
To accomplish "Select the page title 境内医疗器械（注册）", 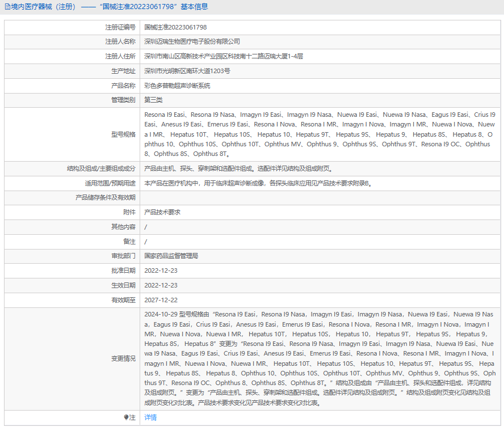I will pos(44,7).
